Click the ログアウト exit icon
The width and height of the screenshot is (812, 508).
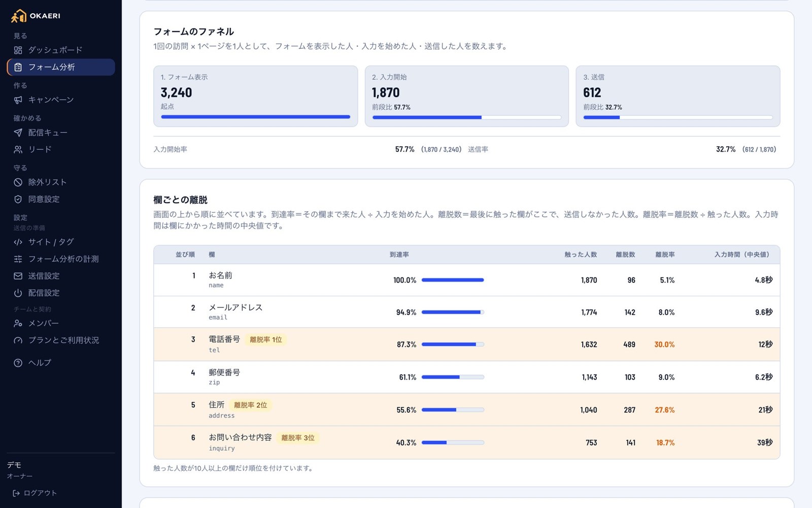click(16, 493)
